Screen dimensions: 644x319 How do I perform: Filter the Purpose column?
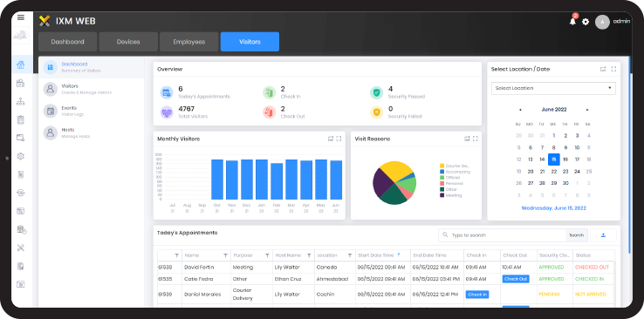(x=267, y=255)
